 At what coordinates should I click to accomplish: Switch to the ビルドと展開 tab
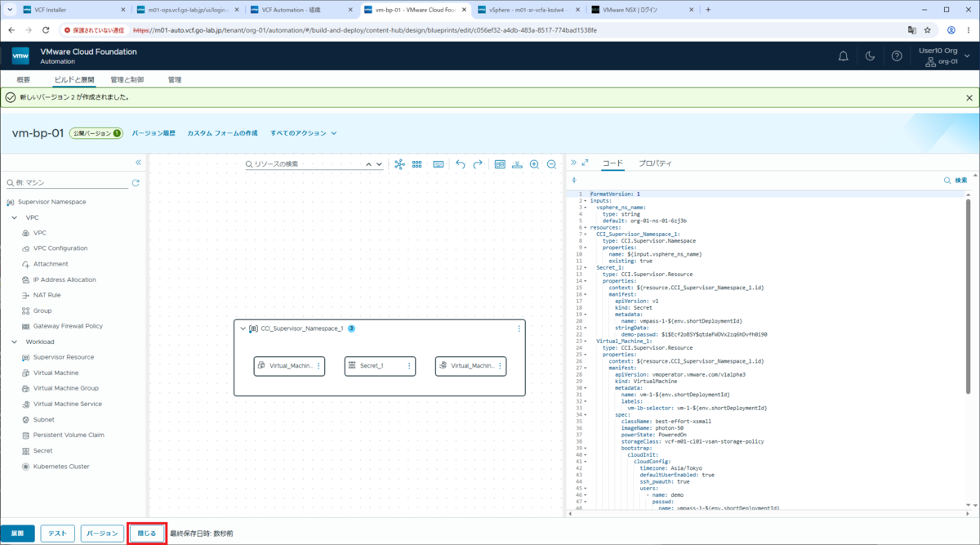point(74,80)
